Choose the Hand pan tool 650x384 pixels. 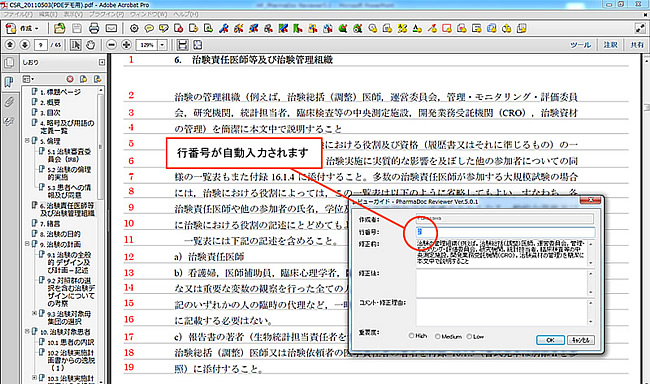click(x=90, y=45)
